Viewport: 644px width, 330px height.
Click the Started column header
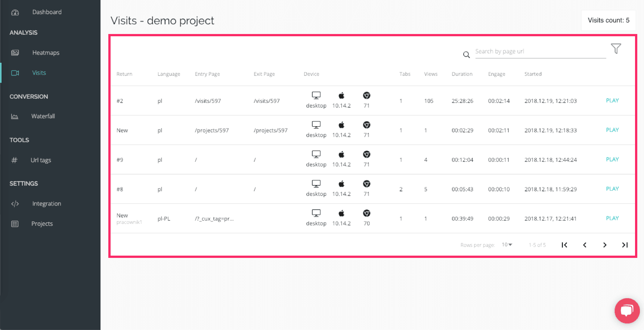click(533, 74)
